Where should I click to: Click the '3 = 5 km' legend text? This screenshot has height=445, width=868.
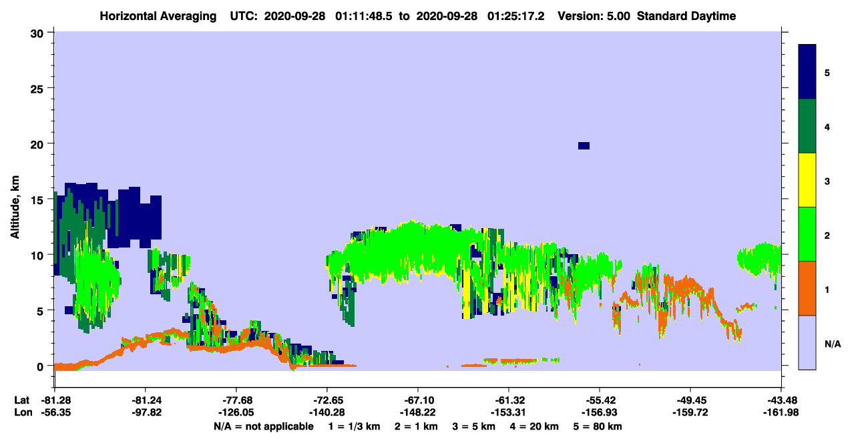click(473, 426)
